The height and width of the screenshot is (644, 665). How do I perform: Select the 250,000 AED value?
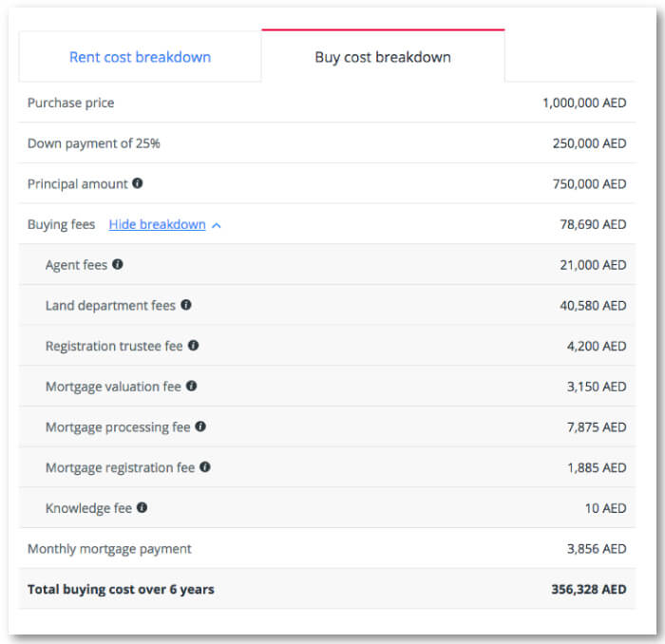[590, 143]
